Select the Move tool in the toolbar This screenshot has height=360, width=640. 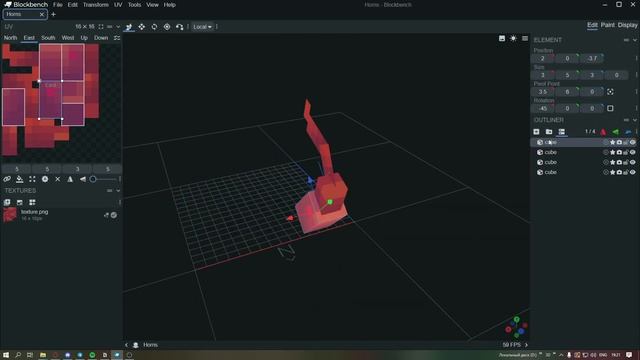click(129, 27)
